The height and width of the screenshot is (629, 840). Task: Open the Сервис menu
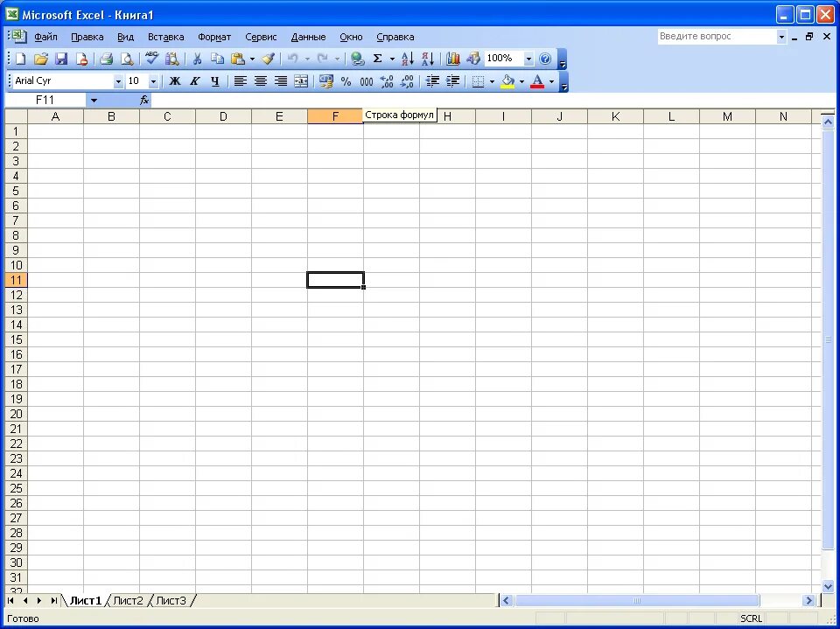261,37
